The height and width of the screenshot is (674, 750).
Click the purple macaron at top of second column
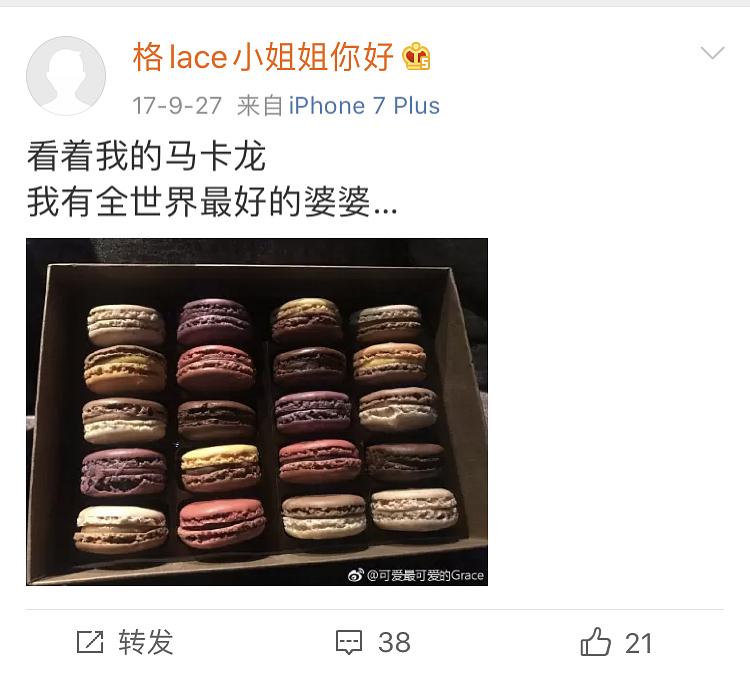[x=214, y=321]
